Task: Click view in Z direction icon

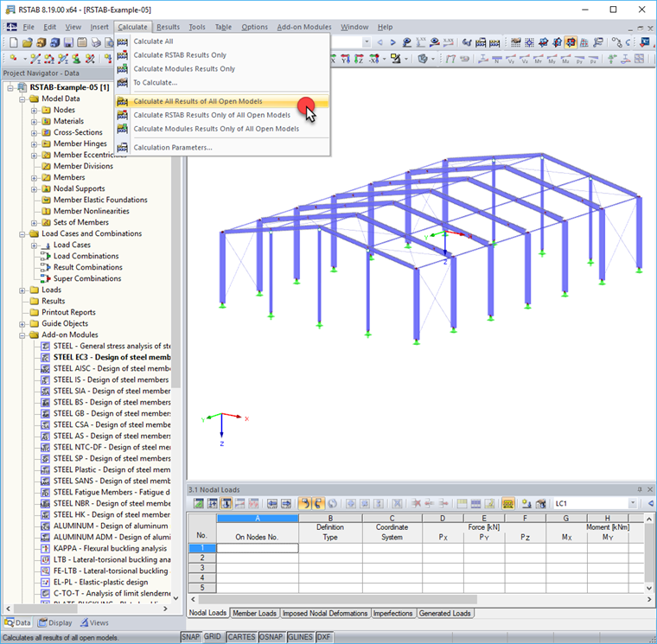Action: click(x=359, y=59)
